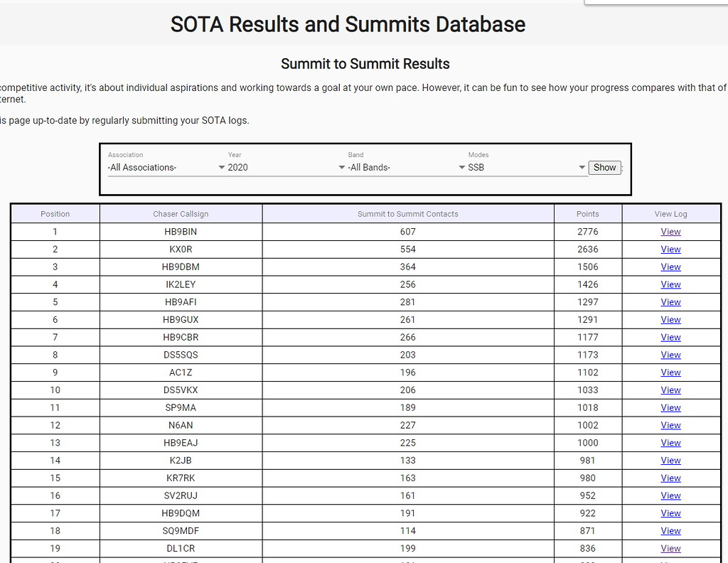This screenshot has height=563, width=728.
Task: View the log for HB9BIN
Action: (x=670, y=231)
